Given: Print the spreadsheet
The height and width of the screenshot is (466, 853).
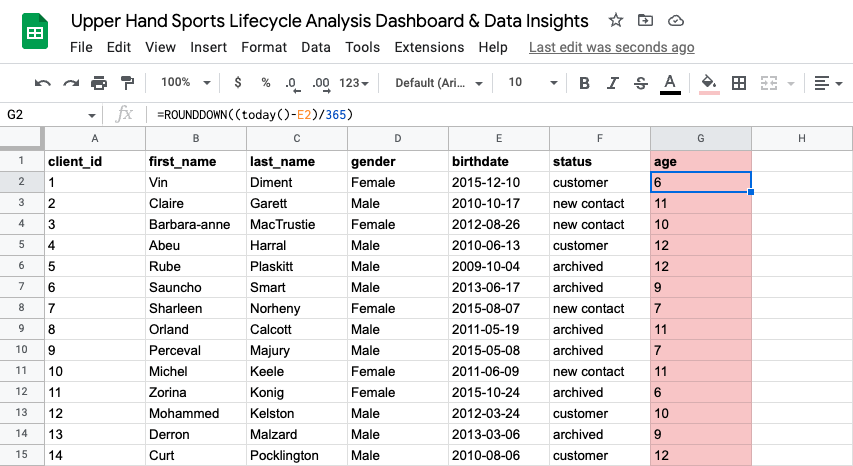Looking at the screenshot, I should point(99,83).
